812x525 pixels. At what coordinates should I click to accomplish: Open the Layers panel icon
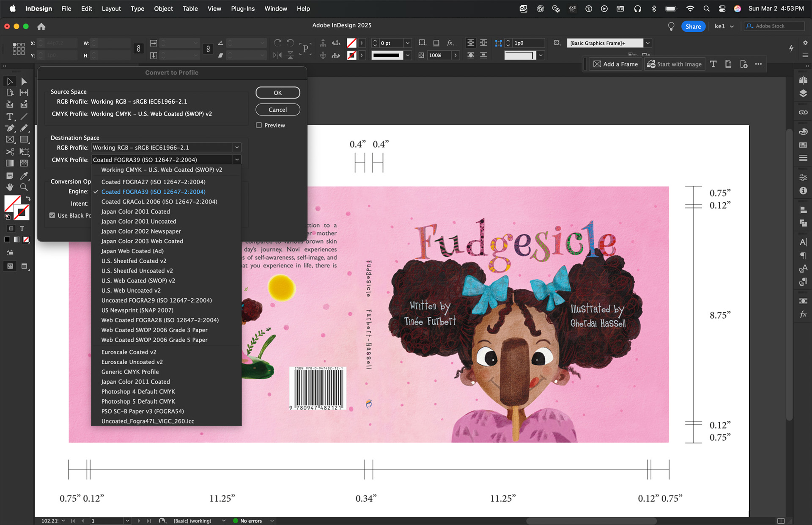click(803, 93)
